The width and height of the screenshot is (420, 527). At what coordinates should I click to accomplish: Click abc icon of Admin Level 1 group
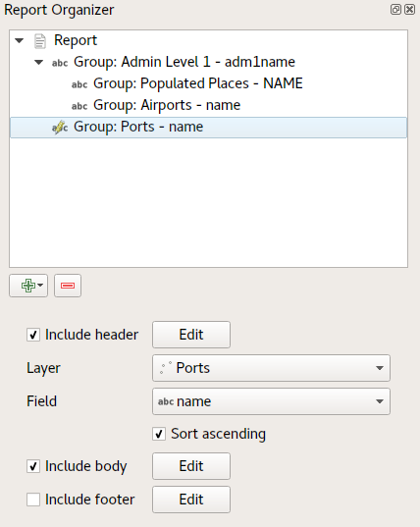pyautogui.click(x=60, y=63)
